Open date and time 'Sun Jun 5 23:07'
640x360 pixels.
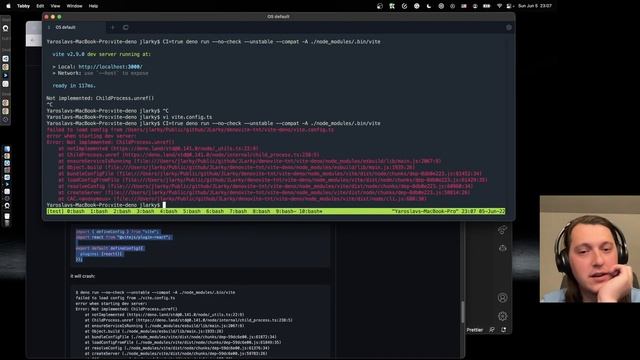[x=535, y=6]
